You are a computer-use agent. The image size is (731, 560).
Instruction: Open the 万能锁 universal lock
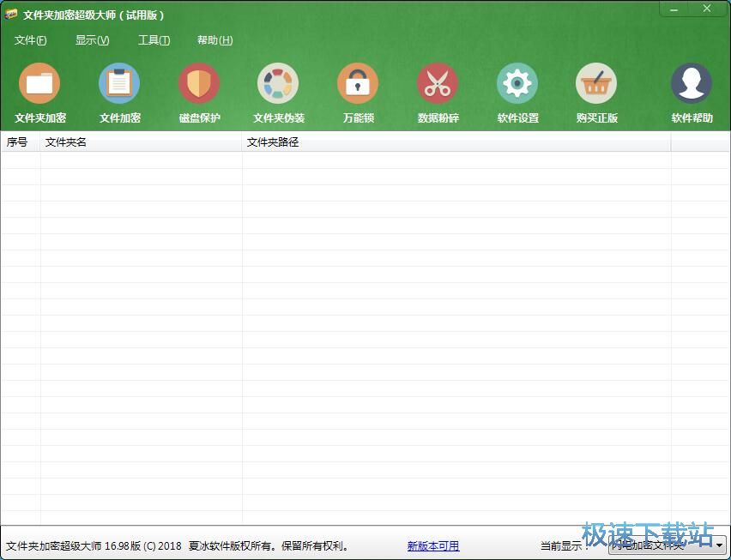tap(358, 93)
